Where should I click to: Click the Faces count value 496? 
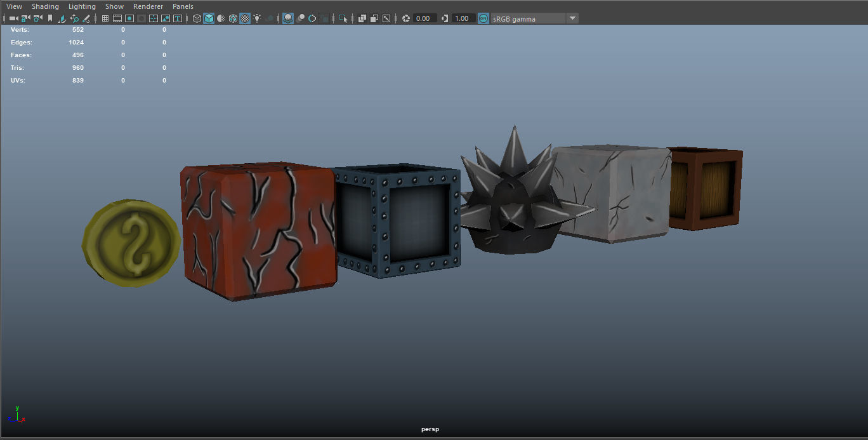pyautogui.click(x=77, y=55)
